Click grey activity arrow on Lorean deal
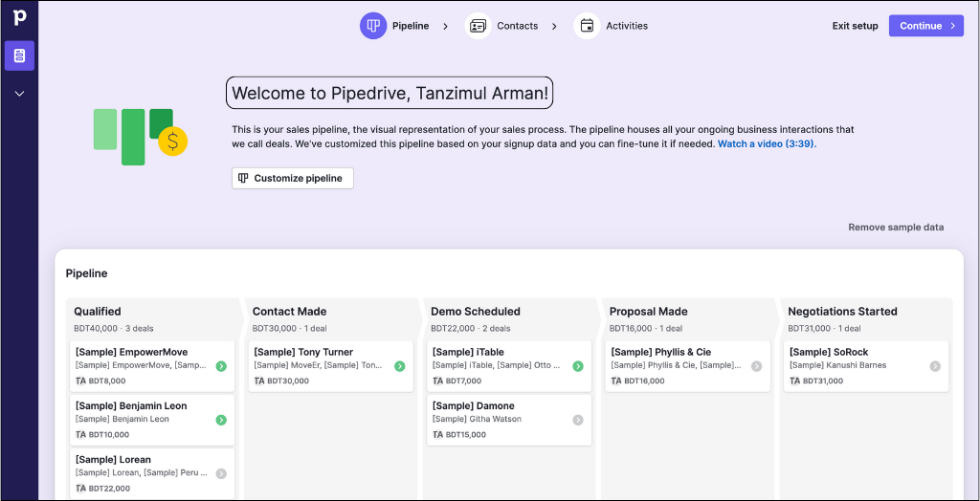Screen dimensions: 980x501 [221, 473]
